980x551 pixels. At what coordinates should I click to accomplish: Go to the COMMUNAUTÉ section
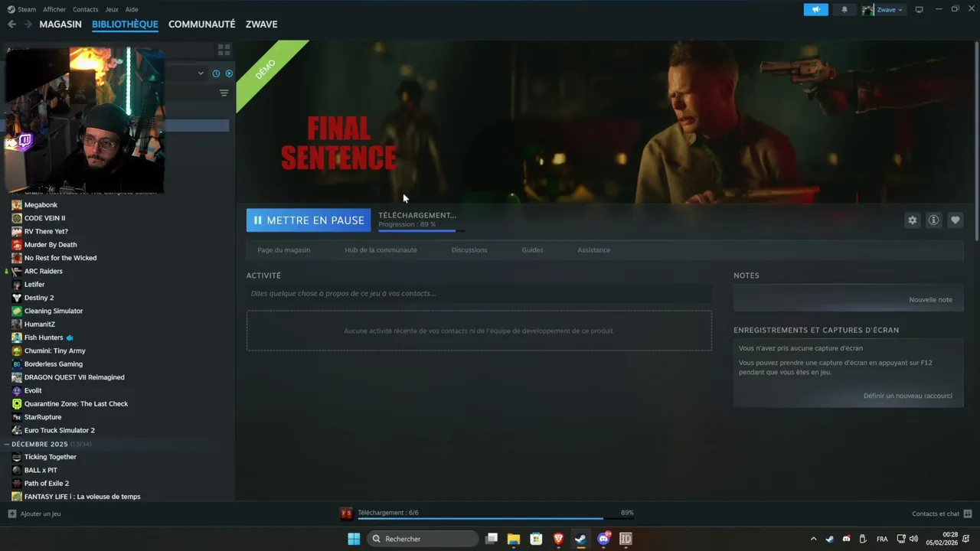coord(201,24)
